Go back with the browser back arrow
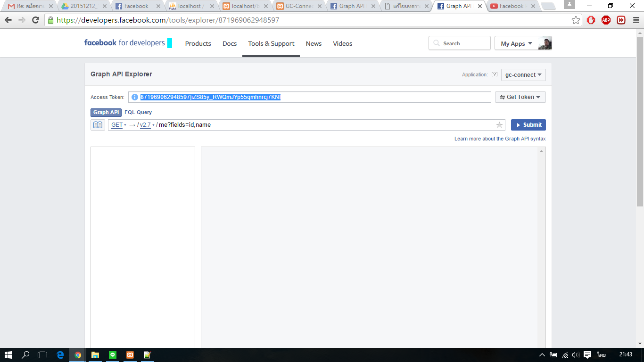The width and height of the screenshot is (644, 362). tap(8, 20)
